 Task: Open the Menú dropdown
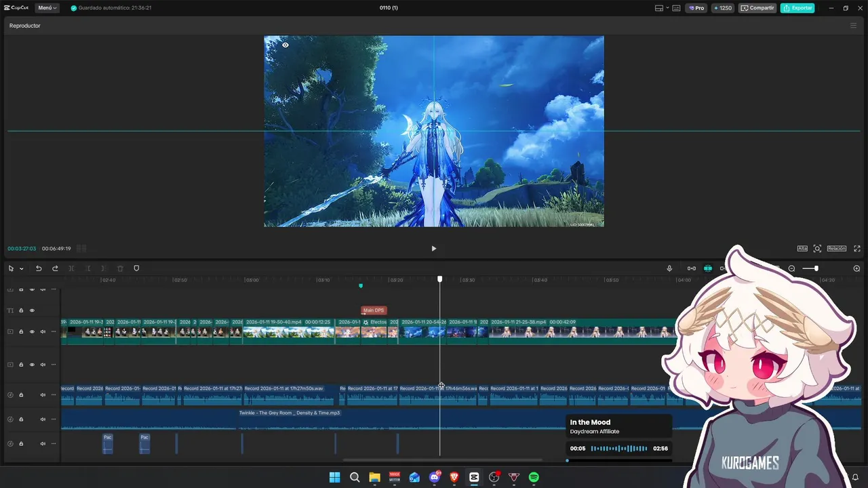point(47,8)
